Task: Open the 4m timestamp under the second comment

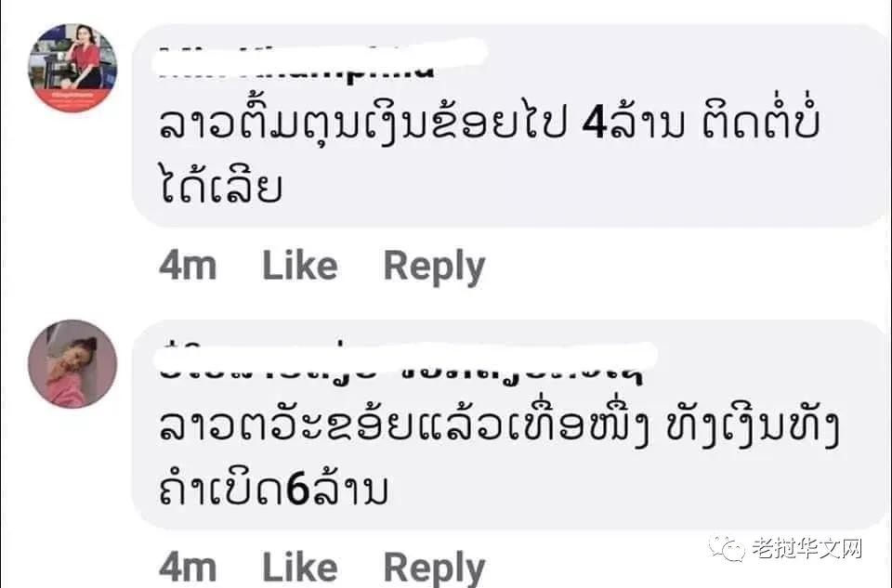Action: click(188, 568)
